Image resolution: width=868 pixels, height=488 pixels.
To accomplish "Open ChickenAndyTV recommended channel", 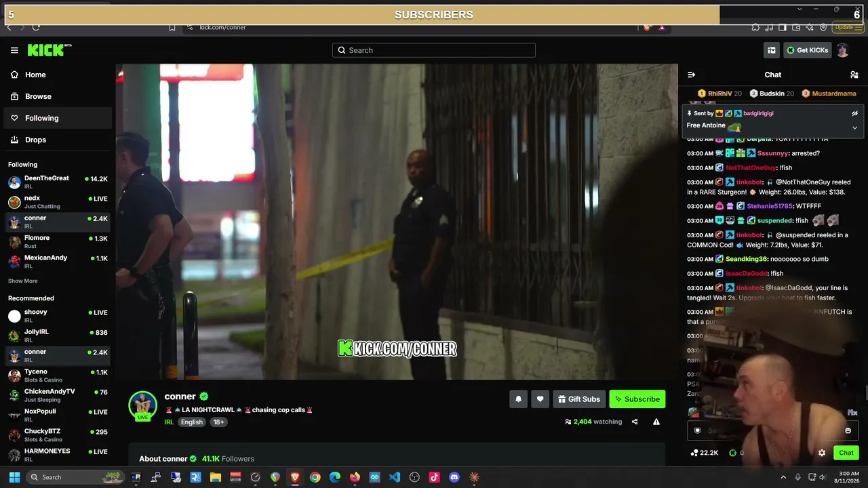I will pos(57,395).
